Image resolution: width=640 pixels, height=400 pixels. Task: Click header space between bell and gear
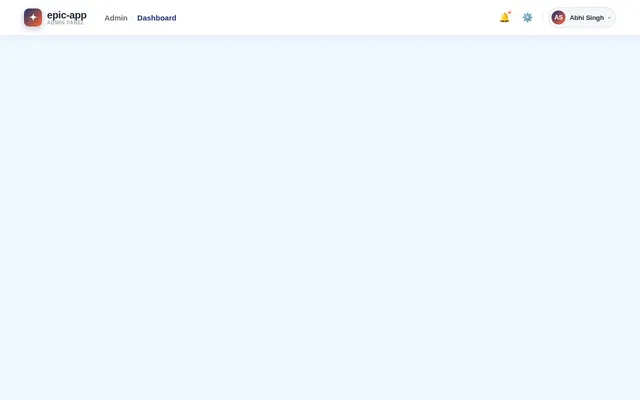516,18
